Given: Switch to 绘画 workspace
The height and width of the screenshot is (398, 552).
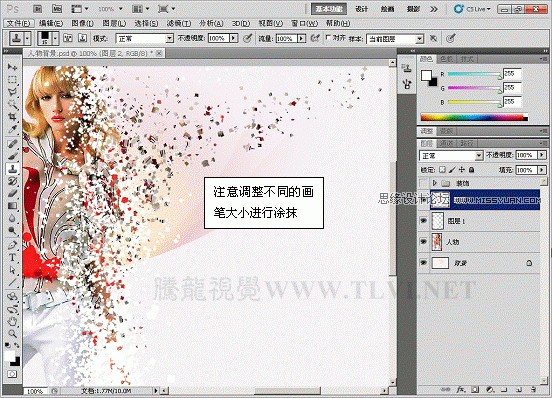Looking at the screenshot, I should pyautogui.click(x=387, y=9).
